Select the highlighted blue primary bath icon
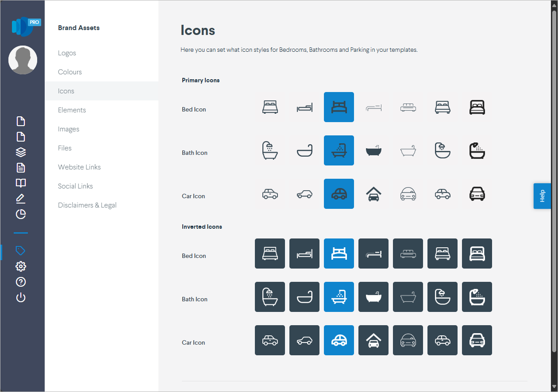 point(339,150)
